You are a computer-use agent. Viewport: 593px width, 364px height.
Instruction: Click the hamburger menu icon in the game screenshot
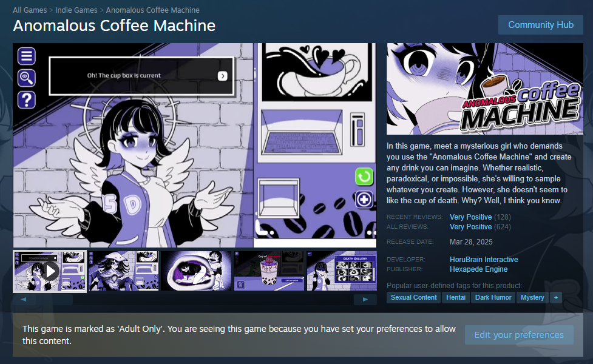(x=27, y=56)
